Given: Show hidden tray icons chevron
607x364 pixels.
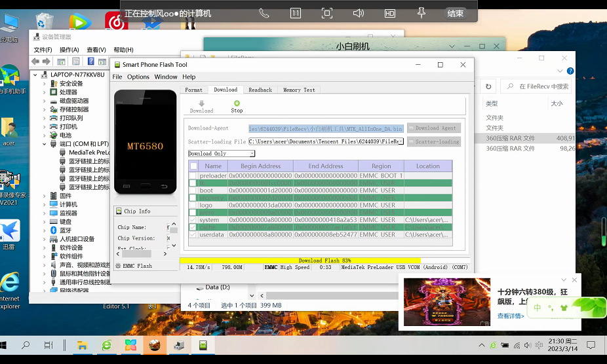Looking at the screenshot, I should 482,345.
